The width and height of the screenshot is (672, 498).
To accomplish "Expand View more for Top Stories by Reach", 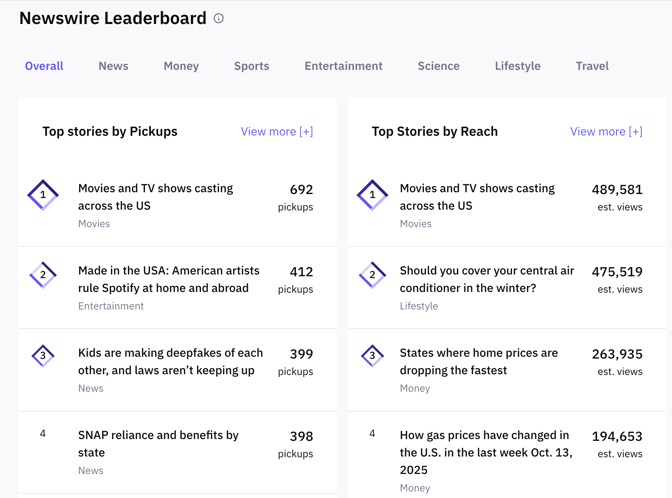I will click(x=606, y=131).
